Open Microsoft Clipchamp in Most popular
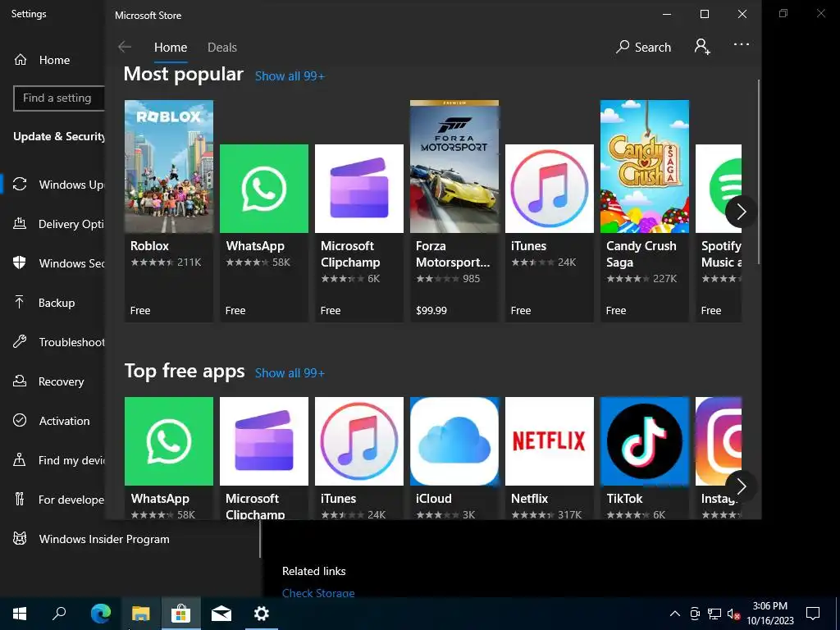The width and height of the screenshot is (840, 630). pos(359,233)
